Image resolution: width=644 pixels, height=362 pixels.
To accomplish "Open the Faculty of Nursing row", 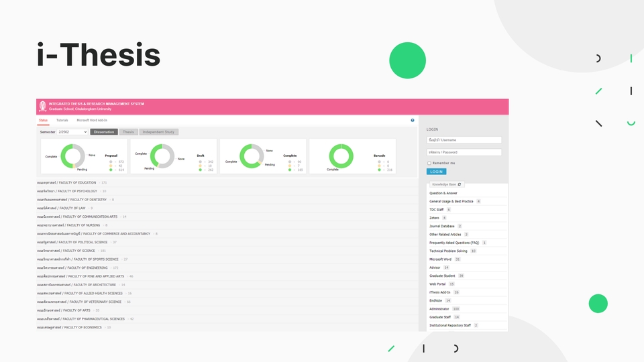I will (x=227, y=225).
